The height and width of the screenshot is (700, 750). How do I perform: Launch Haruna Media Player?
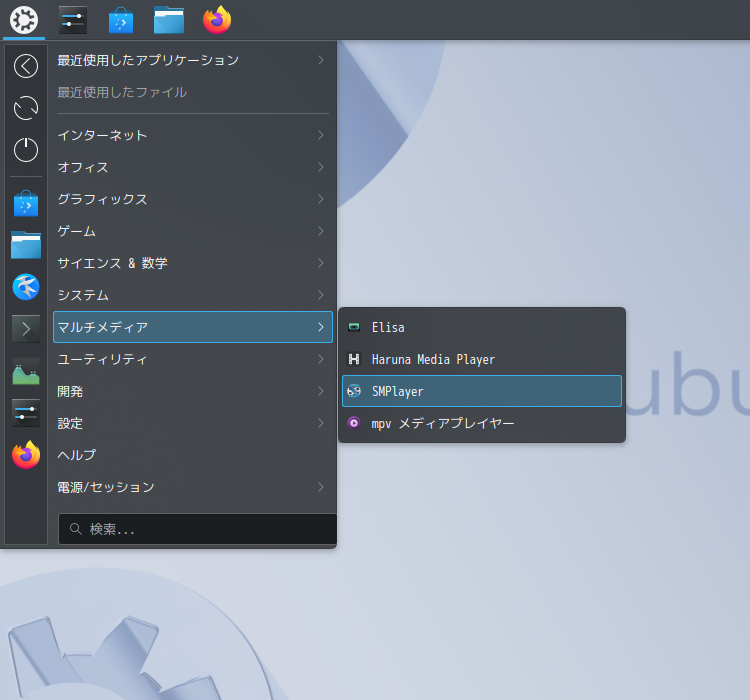[482, 359]
